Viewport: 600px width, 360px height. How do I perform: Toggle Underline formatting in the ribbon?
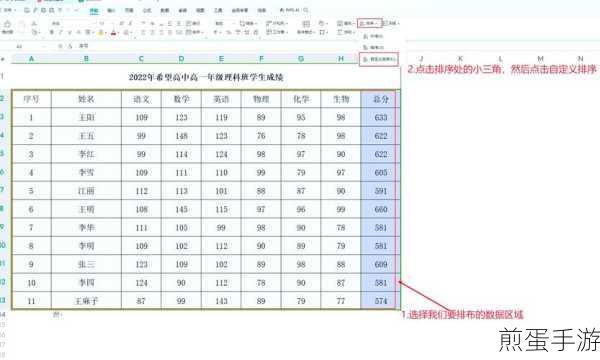[x=69, y=33]
